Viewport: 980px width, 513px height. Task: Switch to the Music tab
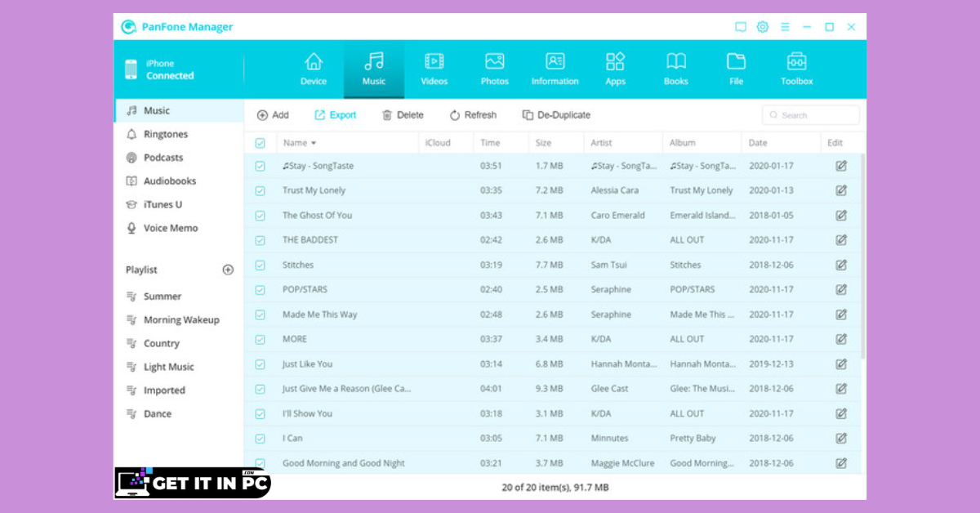pos(374,69)
